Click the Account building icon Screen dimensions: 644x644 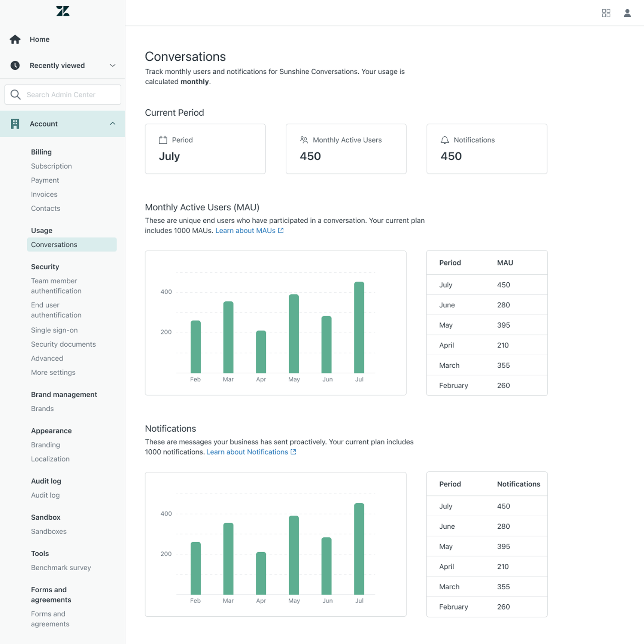coord(15,124)
